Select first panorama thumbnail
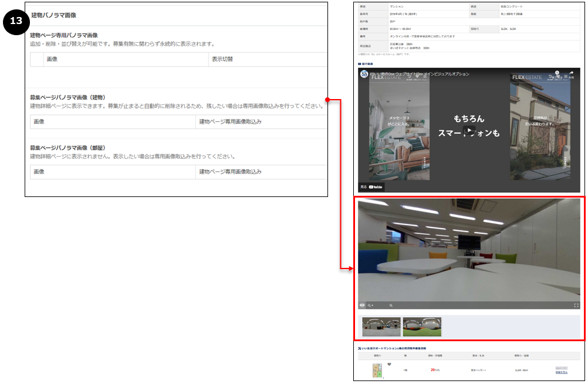Viewport: 588px width, 384px height. click(x=381, y=327)
